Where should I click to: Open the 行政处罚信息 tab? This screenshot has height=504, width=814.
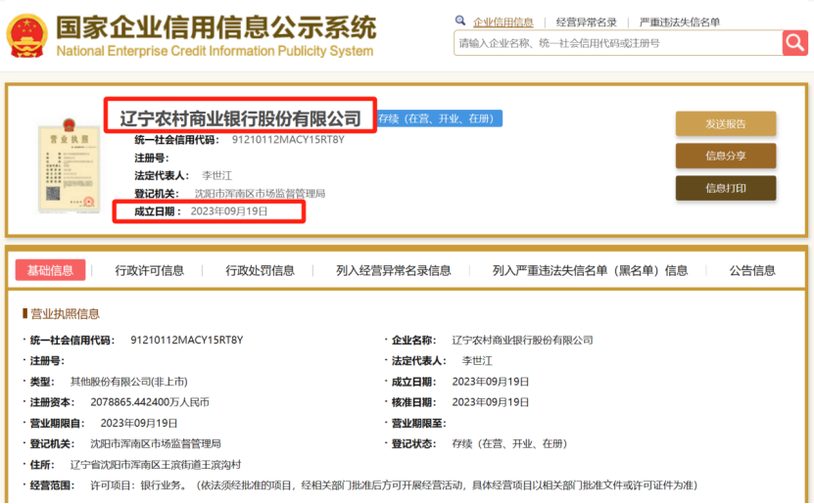261,271
